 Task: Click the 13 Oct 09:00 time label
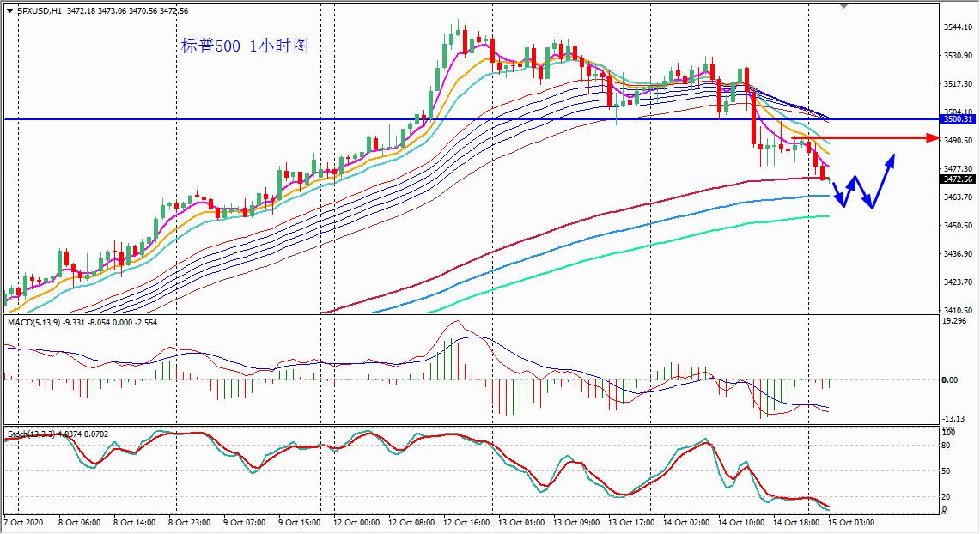pyautogui.click(x=576, y=522)
